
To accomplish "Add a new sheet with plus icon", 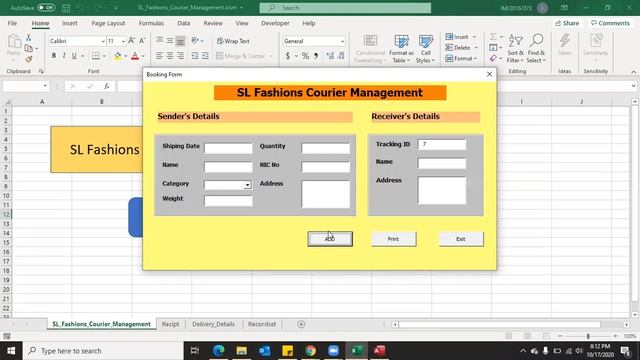I will [x=301, y=324].
